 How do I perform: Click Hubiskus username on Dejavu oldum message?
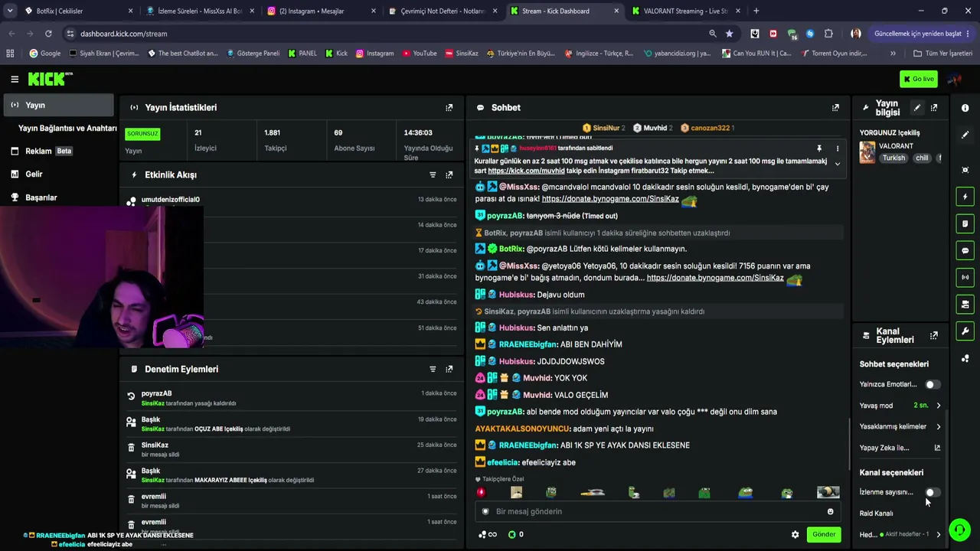pyautogui.click(x=516, y=295)
